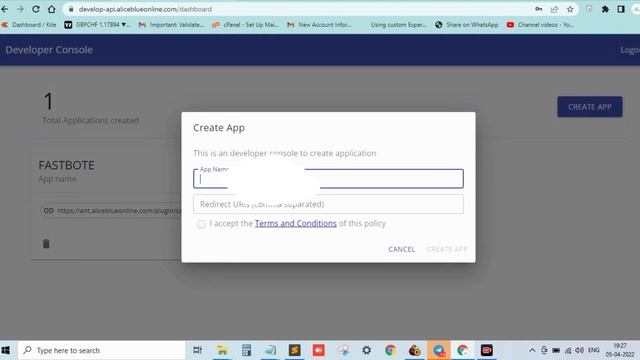Check the I accept Terms checkbox

pos(201,224)
